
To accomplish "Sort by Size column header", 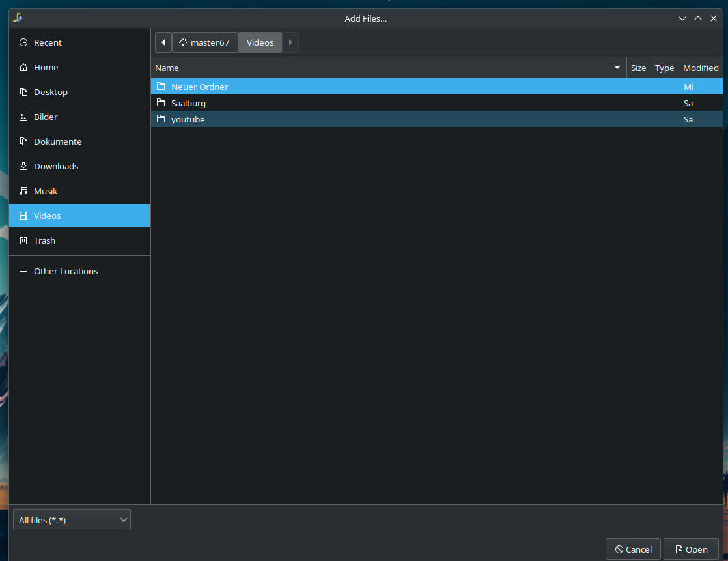I will [638, 68].
